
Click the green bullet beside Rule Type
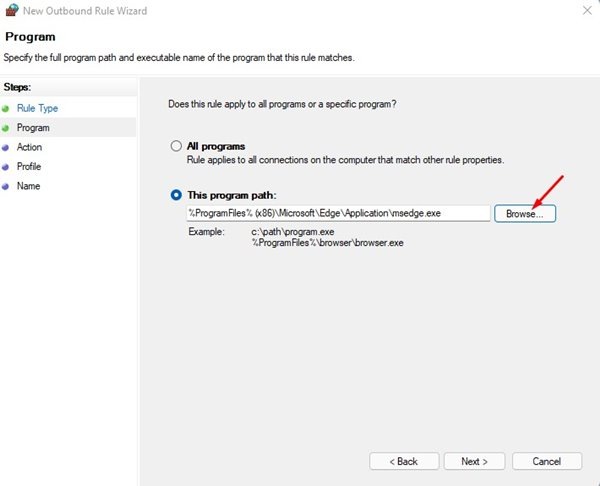pos(5,109)
